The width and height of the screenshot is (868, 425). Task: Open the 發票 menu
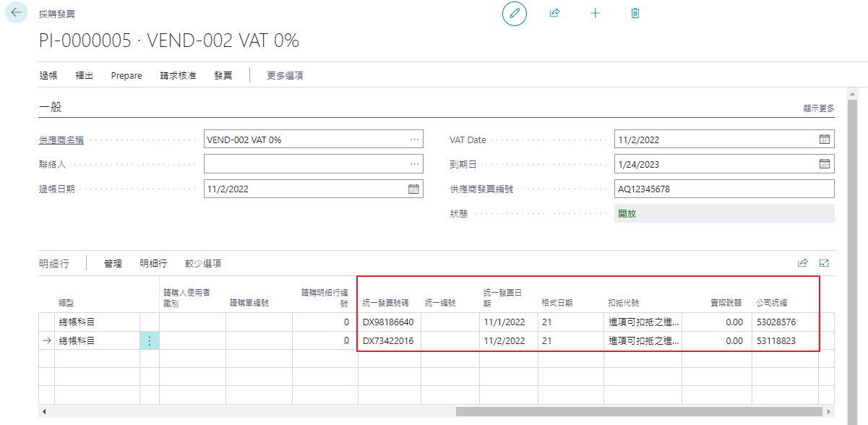223,75
